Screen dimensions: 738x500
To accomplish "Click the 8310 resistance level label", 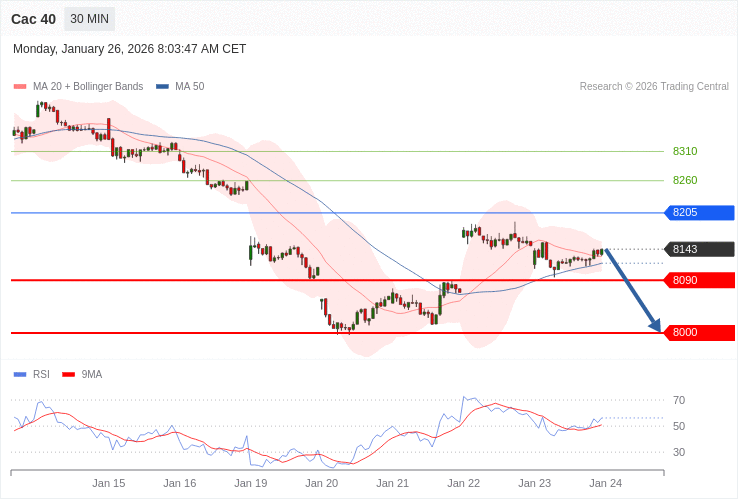I will click(x=685, y=151).
